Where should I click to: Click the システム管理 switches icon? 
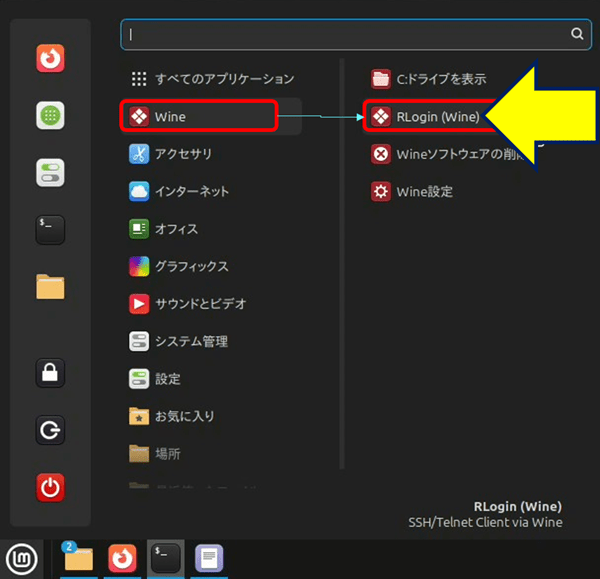point(139,341)
